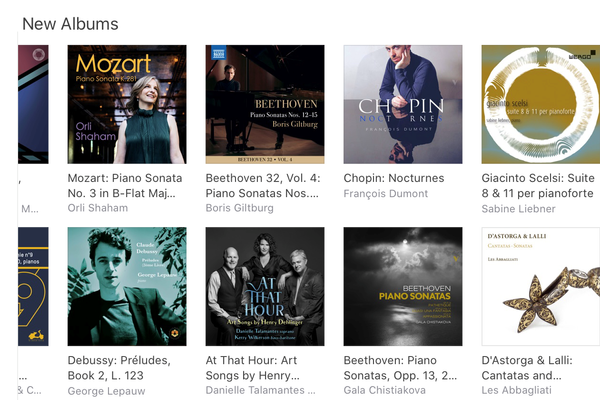The height and width of the screenshot is (400, 600).
Task: Select the At That Hour album artwork
Action: pos(265,286)
